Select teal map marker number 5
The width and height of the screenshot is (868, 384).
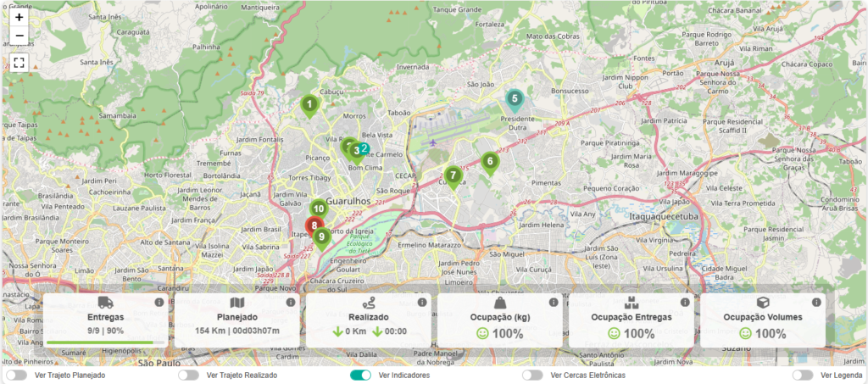coord(514,99)
